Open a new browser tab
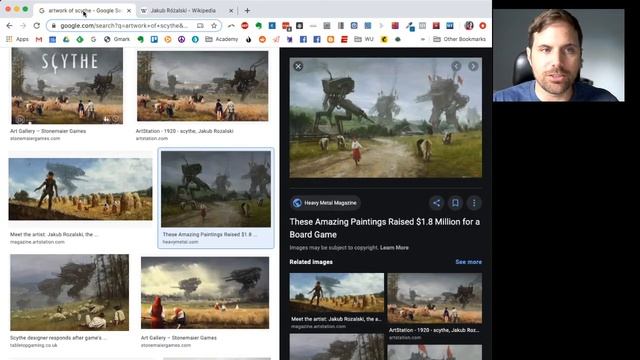 coord(247,11)
